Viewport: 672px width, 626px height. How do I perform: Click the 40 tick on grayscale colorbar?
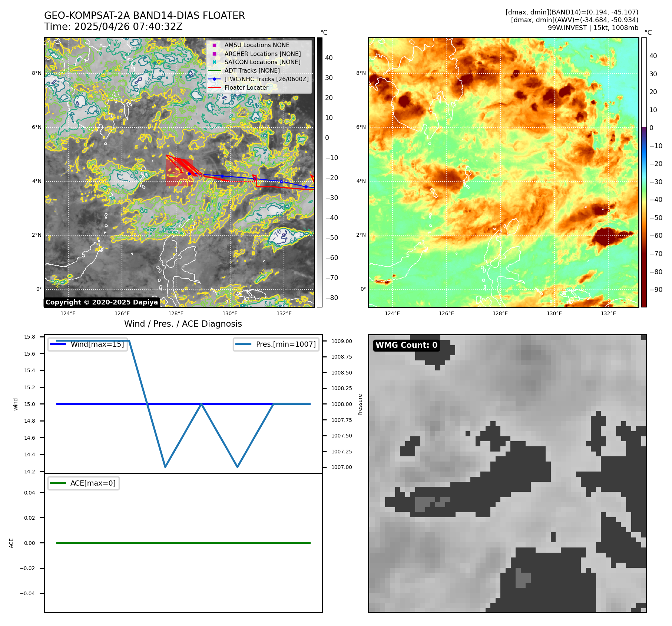pyautogui.click(x=329, y=58)
